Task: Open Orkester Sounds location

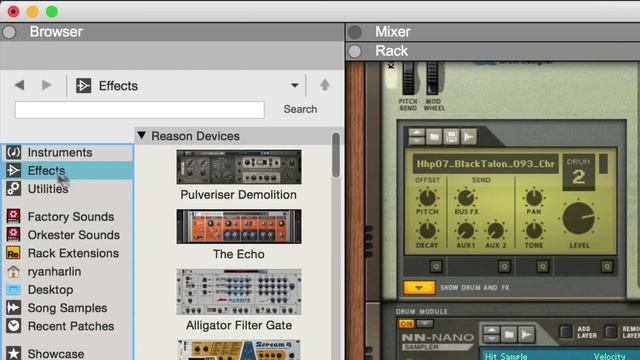Action: [x=67, y=235]
